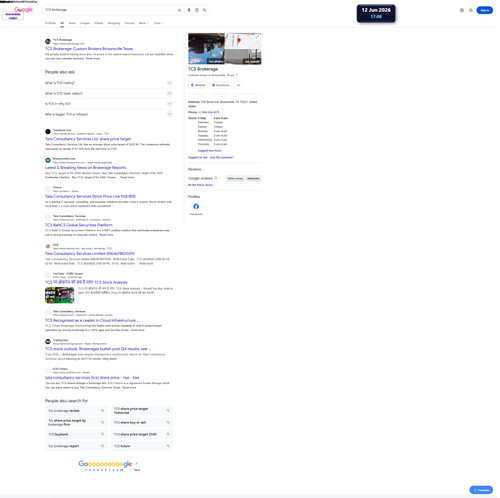Open 'TCS stock outlook: Brokerages bullish' result
The height and width of the screenshot is (498, 500).
coord(98,349)
